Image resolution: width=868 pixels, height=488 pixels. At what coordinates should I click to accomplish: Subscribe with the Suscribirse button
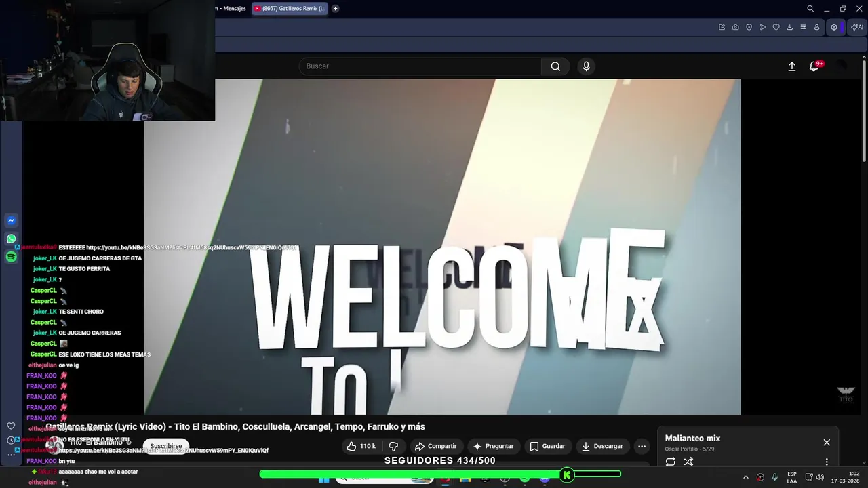click(x=166, y=446)
